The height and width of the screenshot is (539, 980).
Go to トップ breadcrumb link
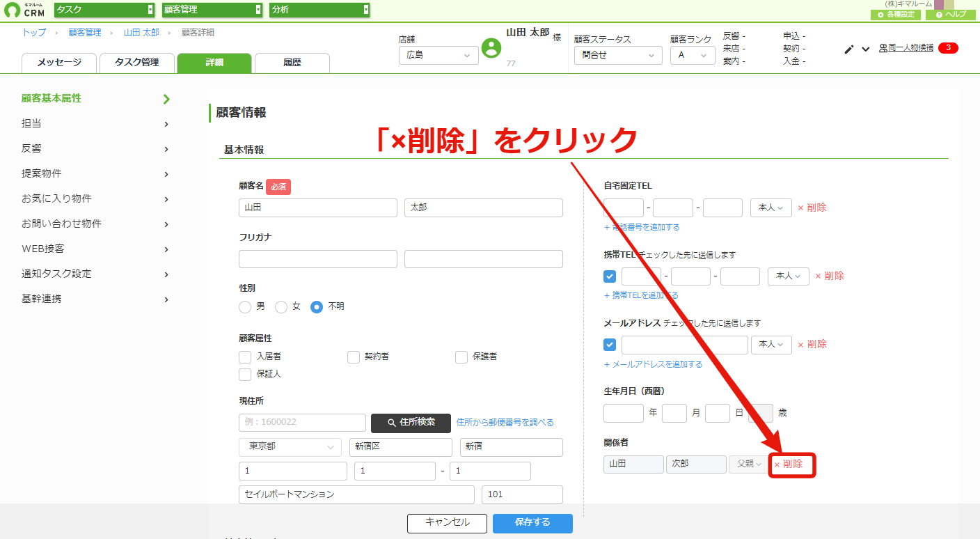[34, 33]
